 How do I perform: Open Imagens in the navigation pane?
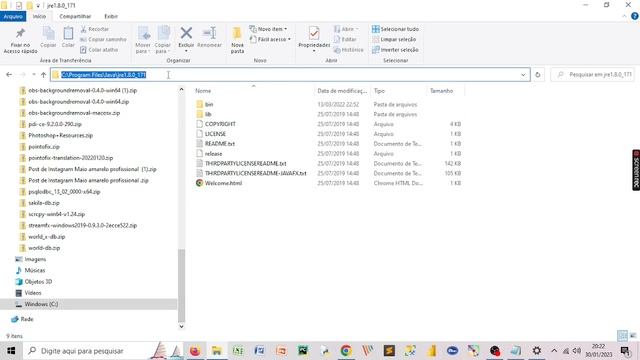click(x=35, y=259)
